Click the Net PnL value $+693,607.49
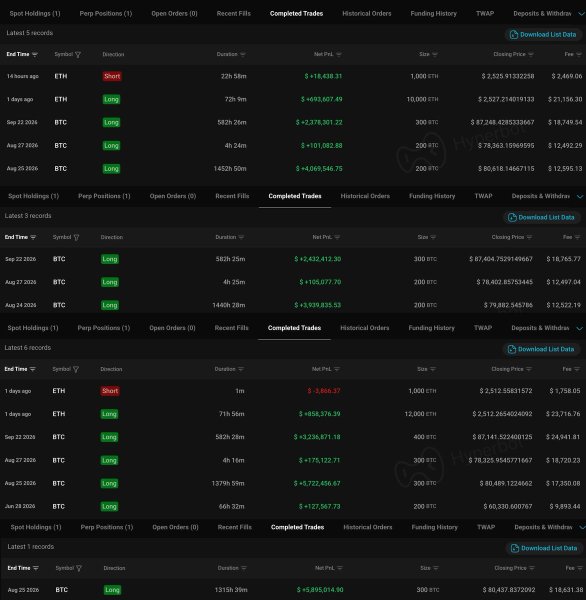The image size is (586, 600). coord(322,99)
